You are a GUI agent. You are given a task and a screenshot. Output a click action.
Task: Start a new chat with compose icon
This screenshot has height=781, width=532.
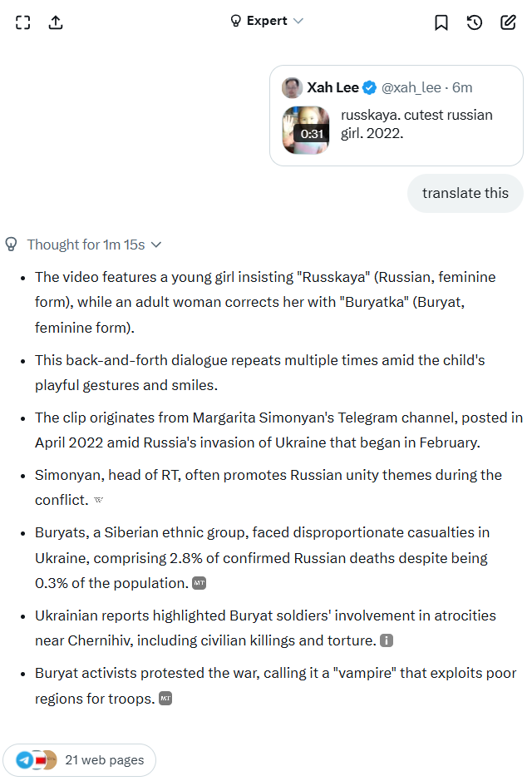[508, 22]
